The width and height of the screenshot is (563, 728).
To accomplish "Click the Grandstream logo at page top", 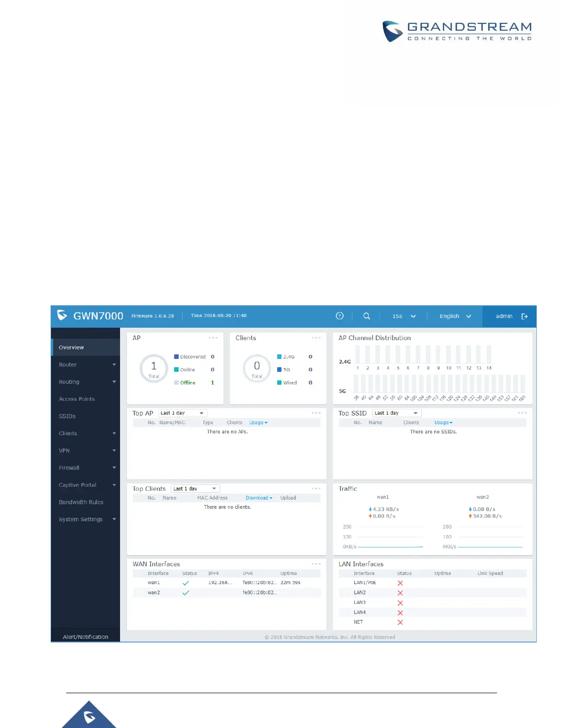I will 457,31.
